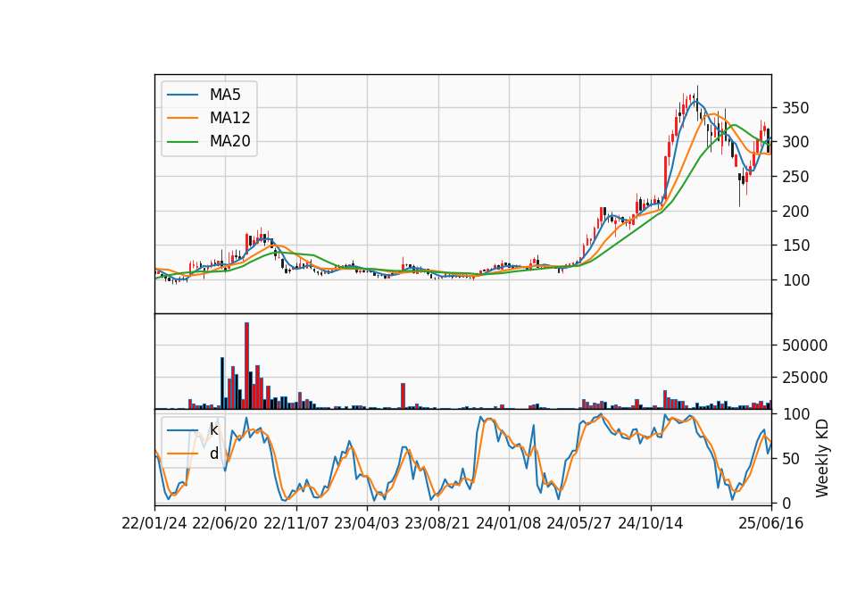This screenshot has width=857, height=616.
Task: Click the 250 price axis label
Action: [795, 177]
